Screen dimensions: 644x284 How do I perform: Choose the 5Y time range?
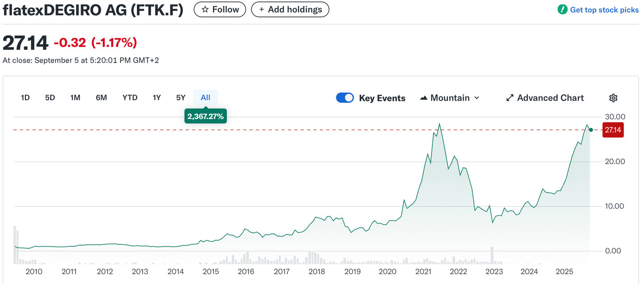[181, 97]
